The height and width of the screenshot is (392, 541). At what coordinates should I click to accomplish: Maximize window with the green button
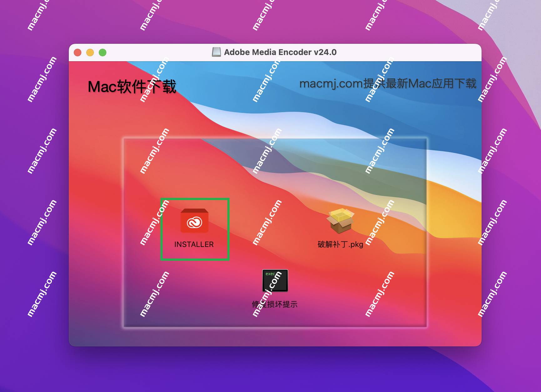[x=103, y=53]
